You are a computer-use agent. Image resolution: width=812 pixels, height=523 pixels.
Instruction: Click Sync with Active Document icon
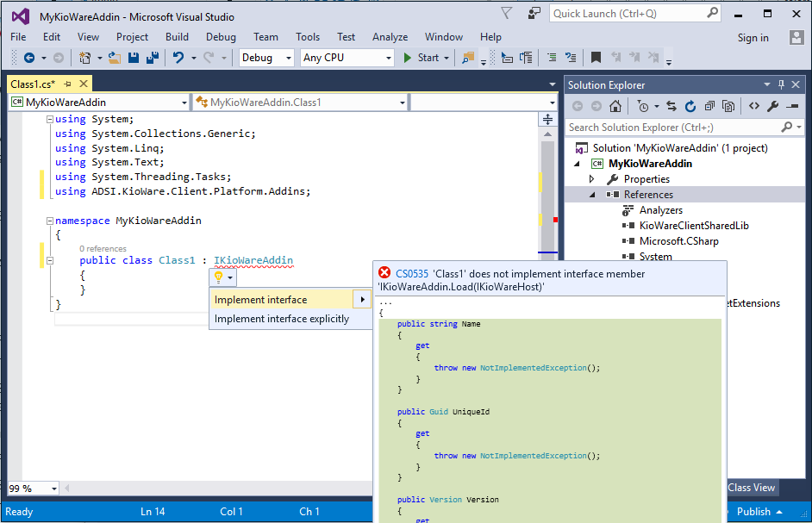(671, 106)
